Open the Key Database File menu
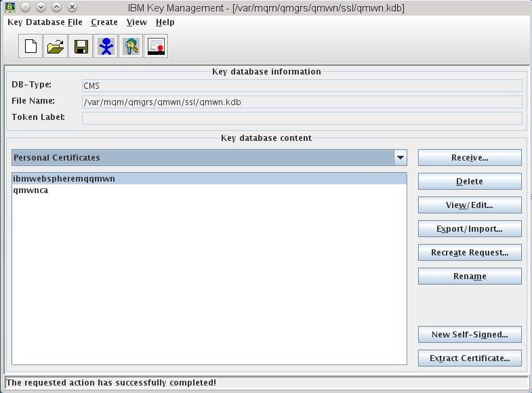The image size is (532, 393). click(45, 22)
